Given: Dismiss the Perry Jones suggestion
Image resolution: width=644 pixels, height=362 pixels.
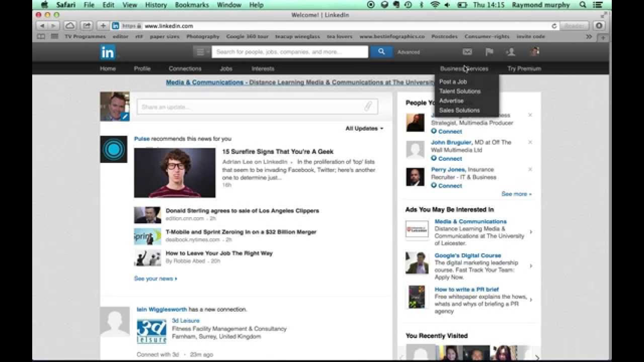Looking at the screenshot, I should 530,169.
